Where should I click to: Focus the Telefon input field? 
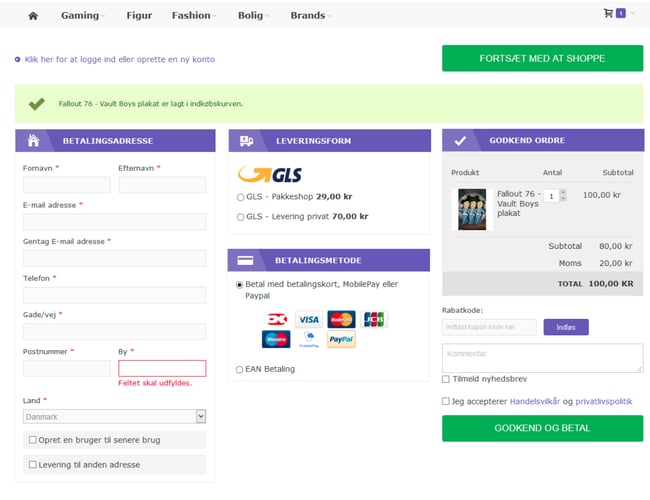click(x=114, y=295)
